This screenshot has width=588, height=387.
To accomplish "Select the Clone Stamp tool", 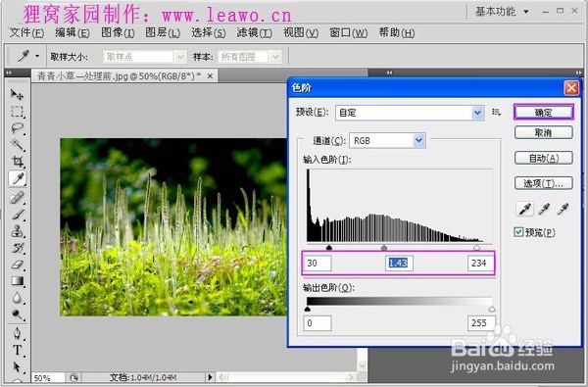I will point(18,231).
